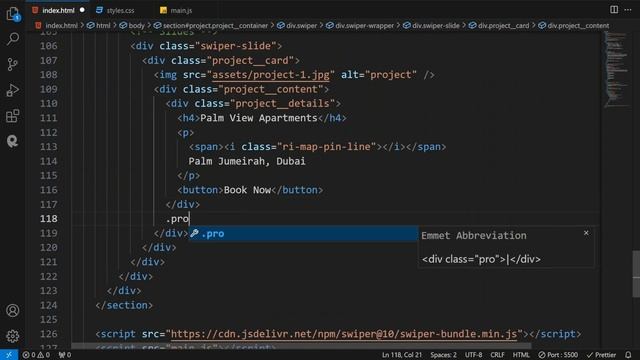
Task: Open notifications bell in status bar
Action: point(628,355)
